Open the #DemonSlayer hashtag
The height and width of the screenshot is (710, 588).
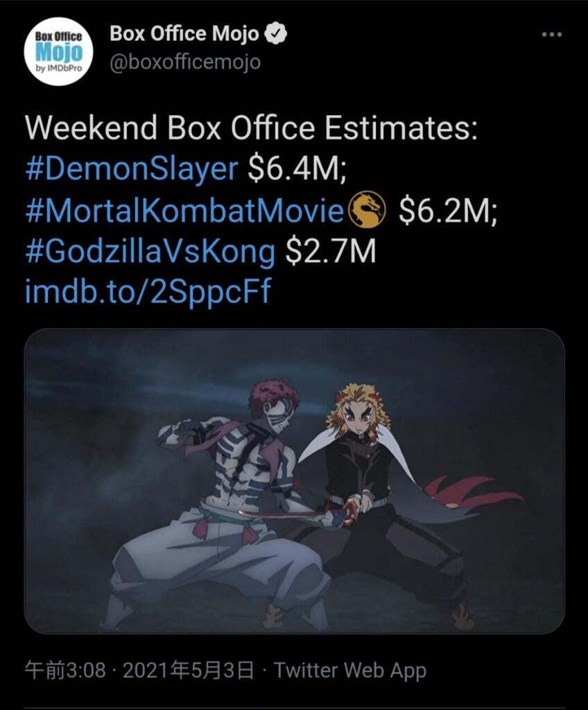click(x=132, y=169)
